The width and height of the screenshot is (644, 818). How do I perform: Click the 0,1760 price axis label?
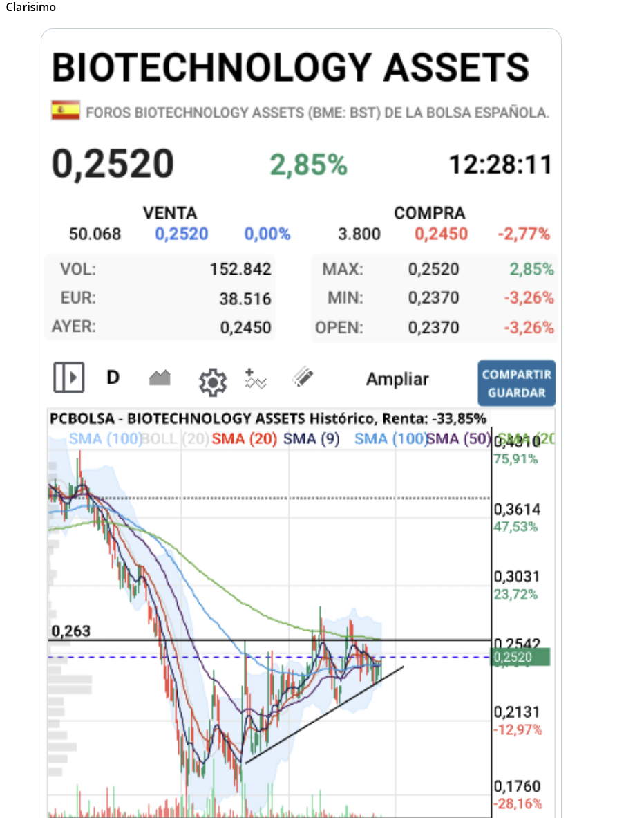[517, 786]
